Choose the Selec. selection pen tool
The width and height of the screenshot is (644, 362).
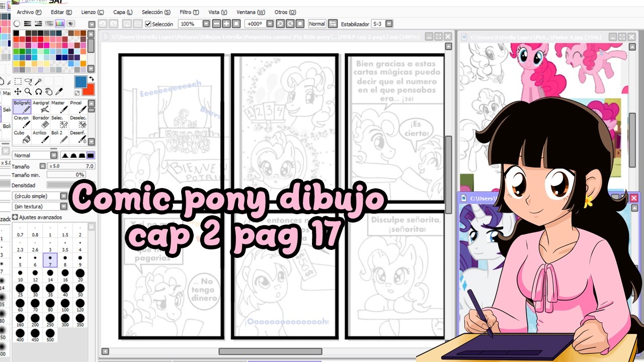[x=59, y=122]
